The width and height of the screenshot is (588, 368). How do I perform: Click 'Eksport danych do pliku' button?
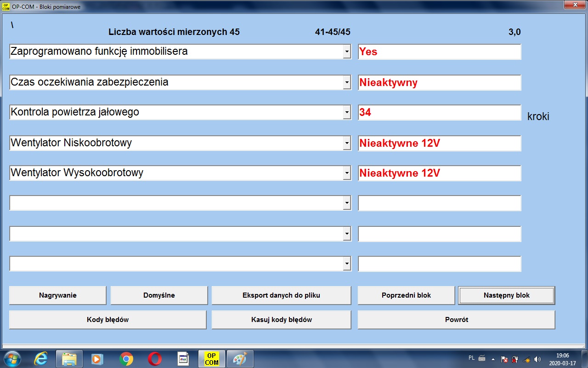pos(281,295)
